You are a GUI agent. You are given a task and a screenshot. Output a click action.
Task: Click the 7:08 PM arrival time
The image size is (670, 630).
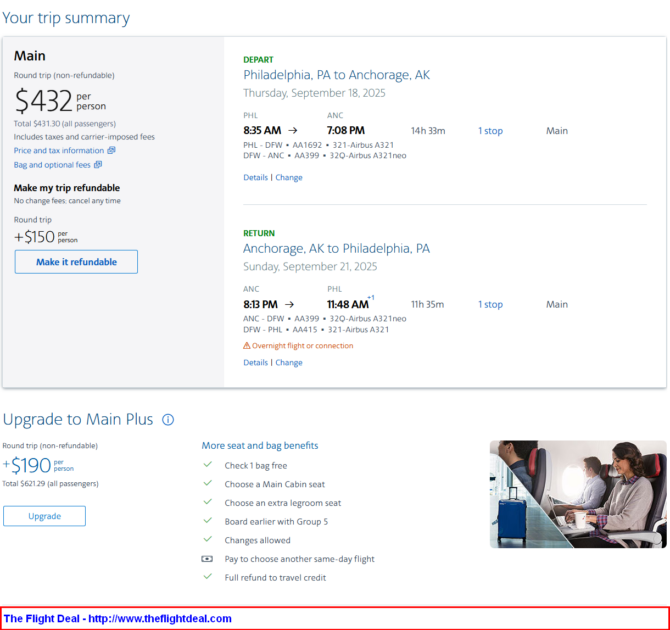coord(346,130)
